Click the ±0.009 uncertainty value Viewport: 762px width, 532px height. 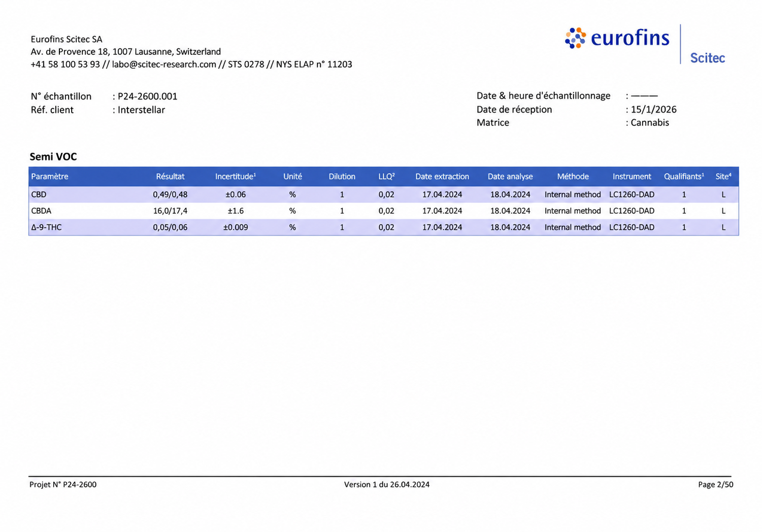point(236,227)
